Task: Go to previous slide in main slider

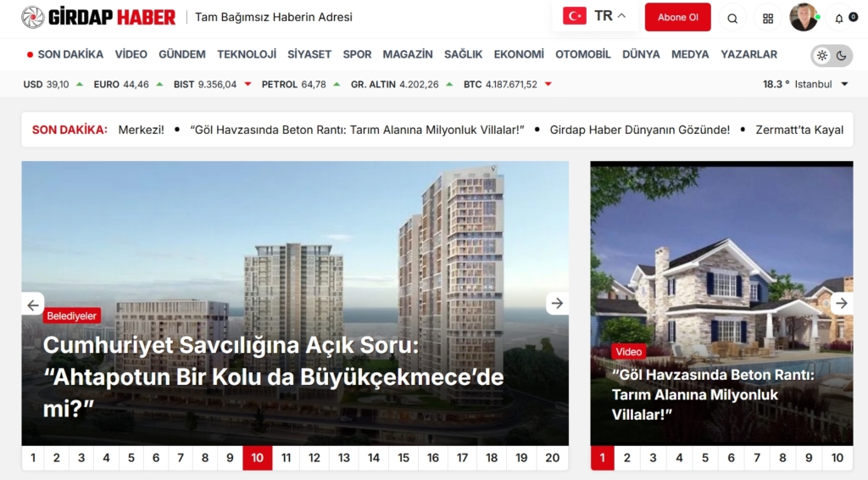Action: click(x=33, y=304)
